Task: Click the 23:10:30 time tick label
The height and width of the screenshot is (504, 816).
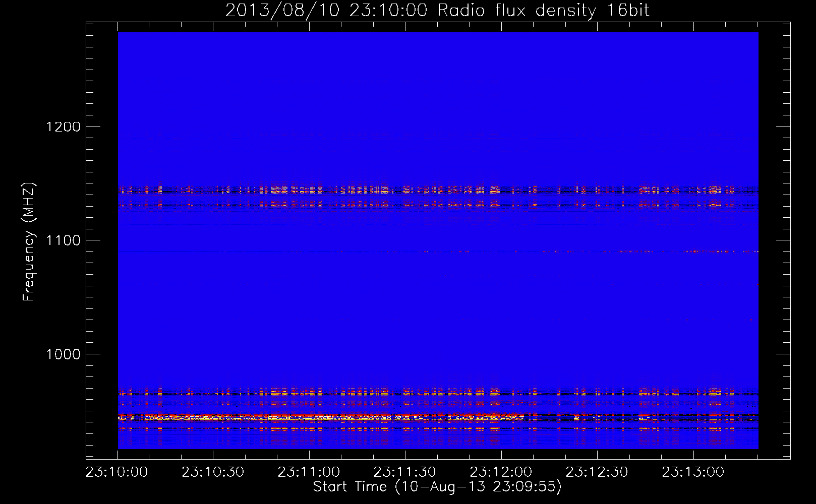Action: click(x=213, y=472)
